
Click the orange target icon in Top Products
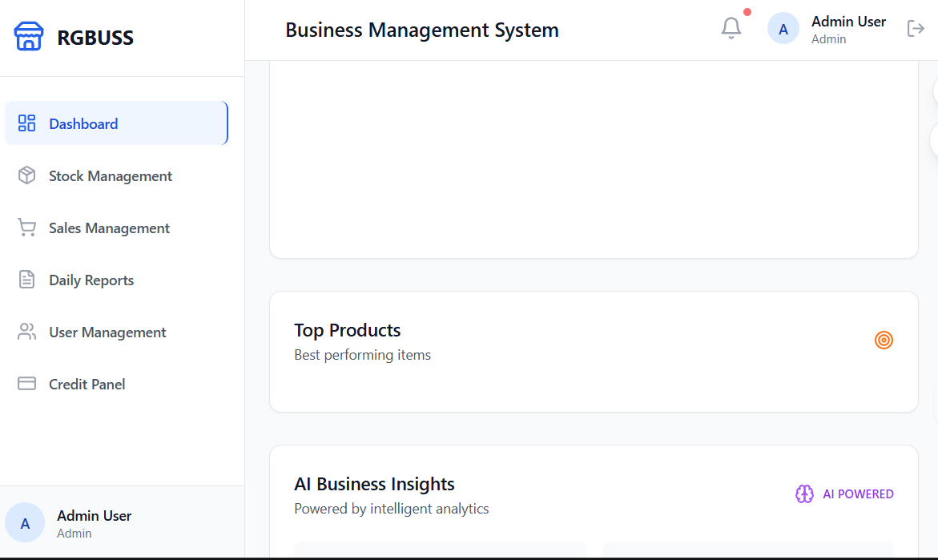point(884,340)
